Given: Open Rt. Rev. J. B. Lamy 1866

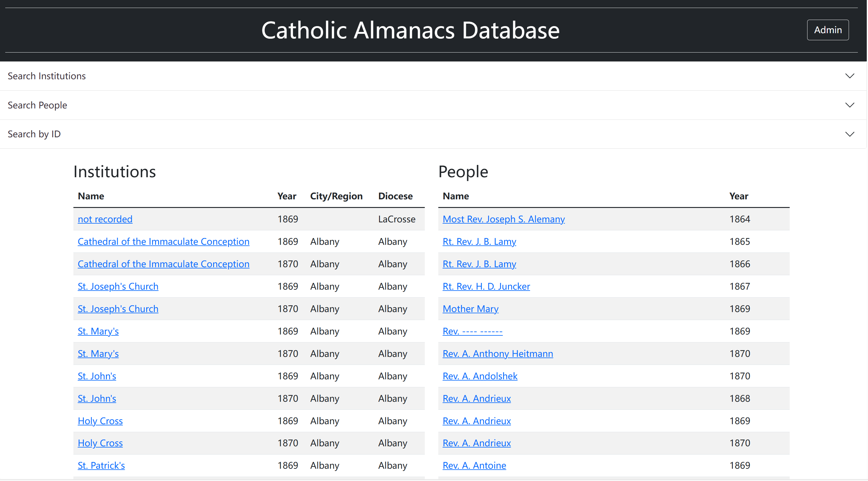Looking at the screenshot, I should point(479,264).
